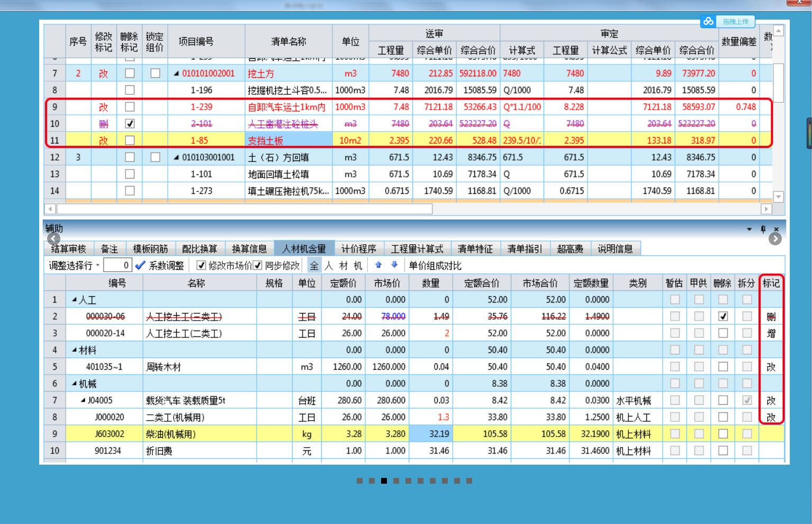Click the number input beside 调整选择行
This screenshot has width=812, height=524.
(x=118, y=265)
